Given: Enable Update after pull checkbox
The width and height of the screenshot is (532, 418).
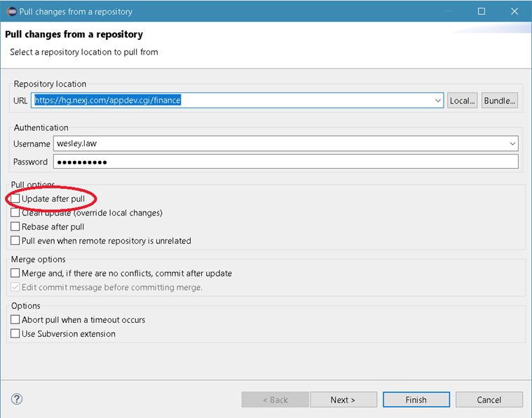Looking at the screenshot, I should click(15, 199).
